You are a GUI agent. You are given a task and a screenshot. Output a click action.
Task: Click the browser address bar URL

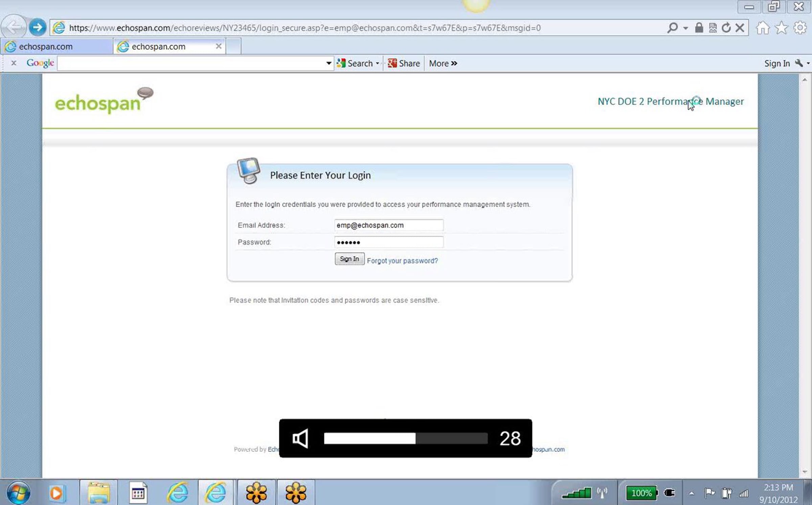tap(304, 28)
